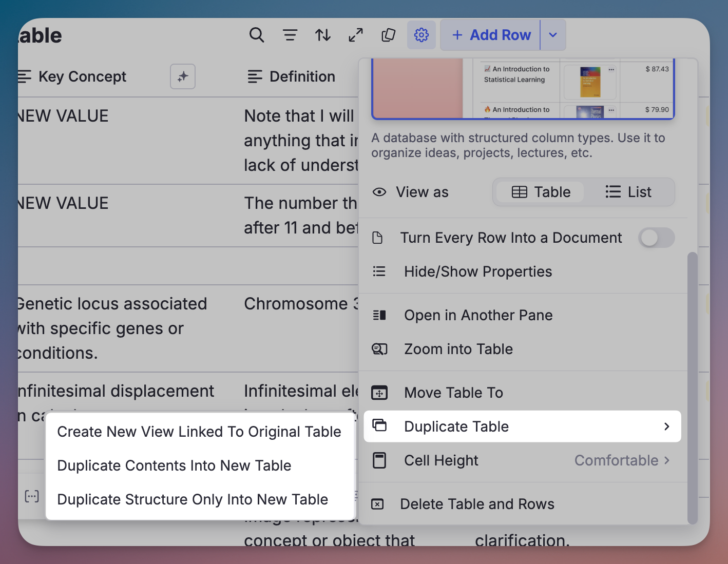Open table settings gear icon
Screen dimensions: 728x564
coord(422,35)
